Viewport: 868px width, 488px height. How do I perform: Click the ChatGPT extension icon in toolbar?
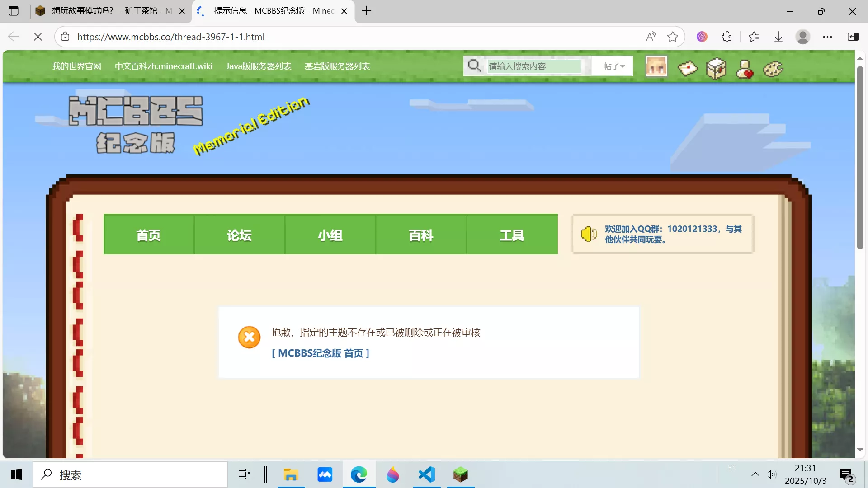pos(702,37)
